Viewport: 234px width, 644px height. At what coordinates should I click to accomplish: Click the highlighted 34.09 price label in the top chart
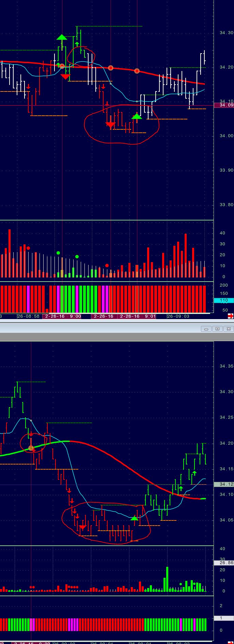(224, 105)
